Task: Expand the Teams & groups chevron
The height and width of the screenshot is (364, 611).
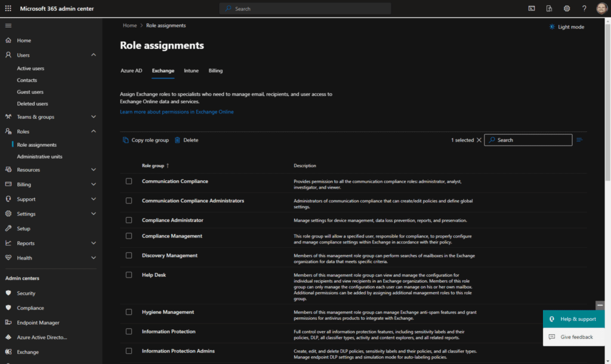Action: tap(94, 116)
